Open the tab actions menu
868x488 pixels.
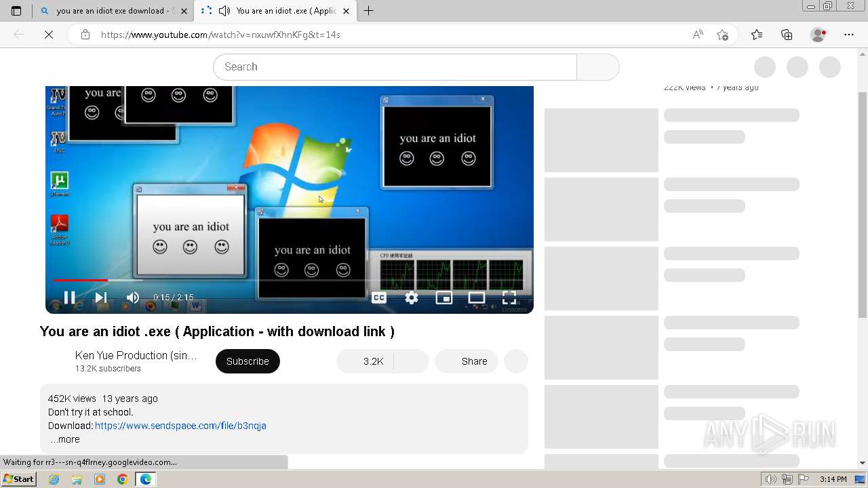[16, 11]
